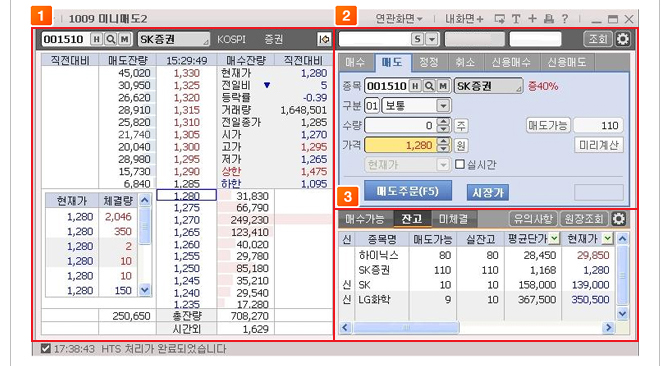The image size is (670, 366).
Task: Click the plus icon in title bar
Action: click(532, 18)
